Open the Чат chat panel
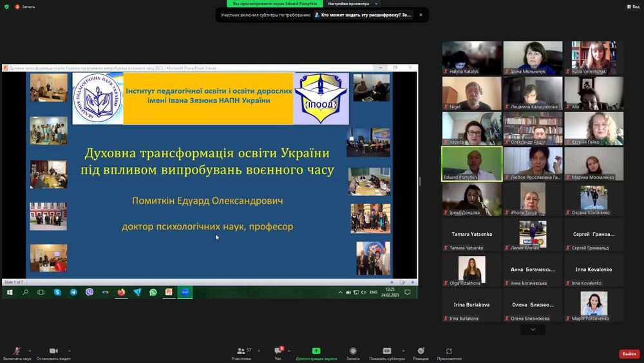 [x=278, y=351]
